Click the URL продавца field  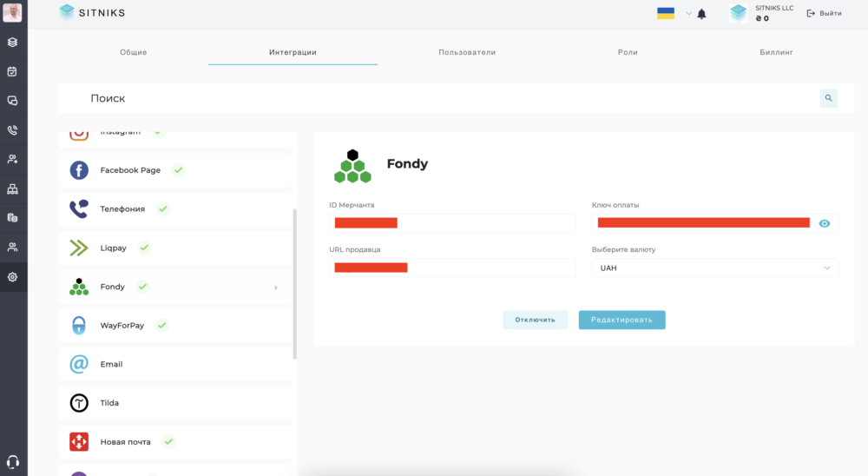pyautogui.click(x=452, y=268)
